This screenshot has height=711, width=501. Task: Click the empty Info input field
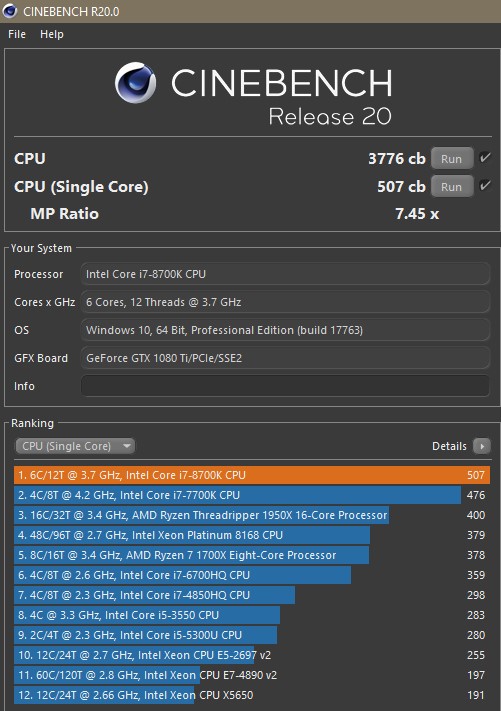[285, 386]
